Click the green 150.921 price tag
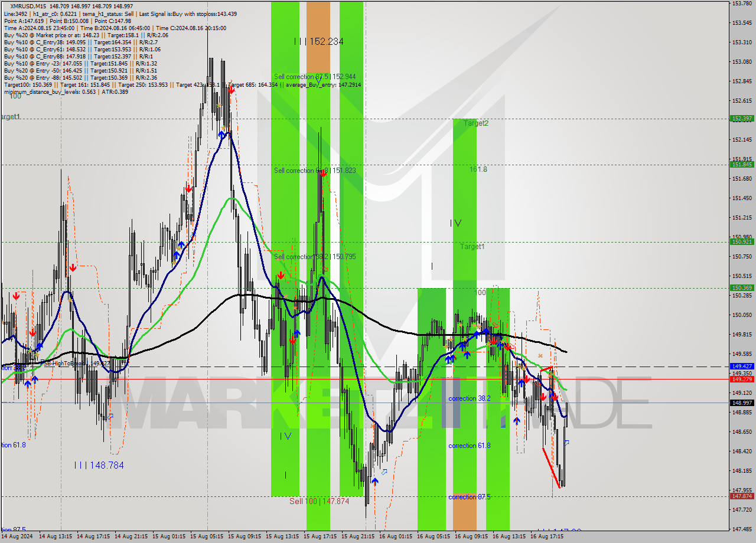This screenshot has width=756, height=543. tap(742, 242)
